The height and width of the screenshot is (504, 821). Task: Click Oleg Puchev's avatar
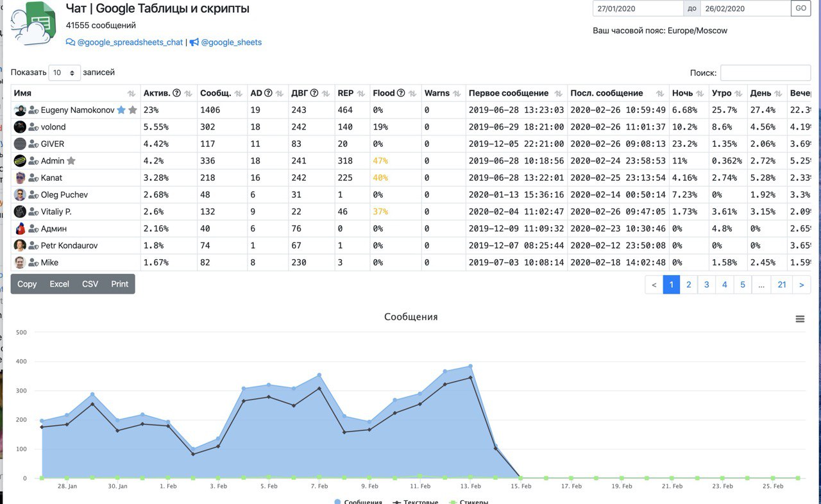[x=20, y=194]
